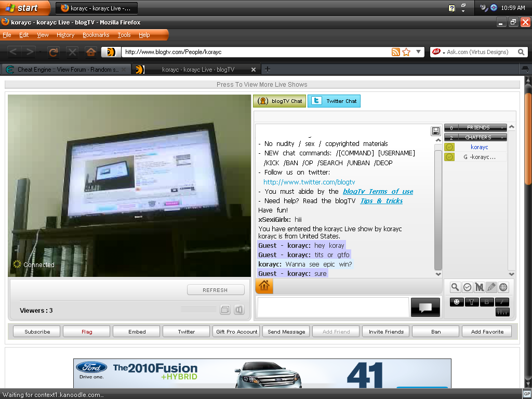The width and height of the screenshot is (532, 399).
Task: Open the Help menu
Action: (144, 35)
